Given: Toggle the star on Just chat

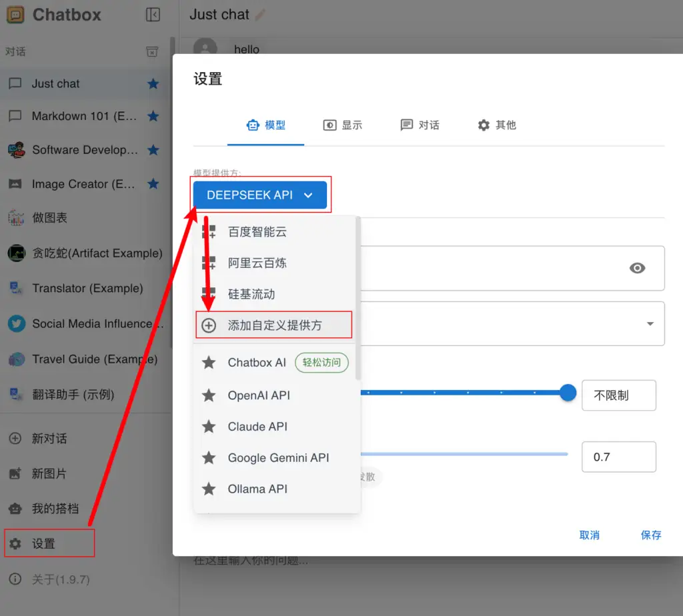Looking at the screenshot, I should 154,83.
